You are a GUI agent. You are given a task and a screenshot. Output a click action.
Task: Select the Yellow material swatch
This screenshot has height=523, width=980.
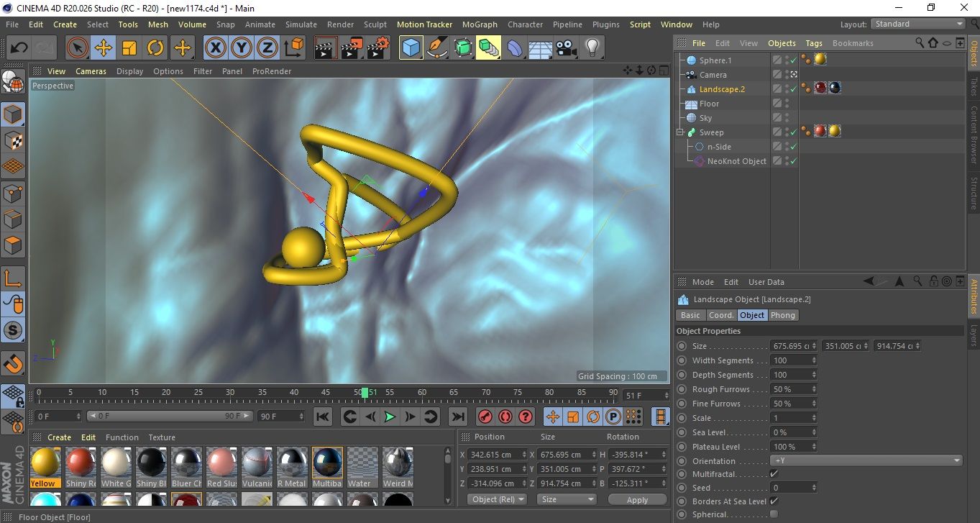tap(45, 467)
